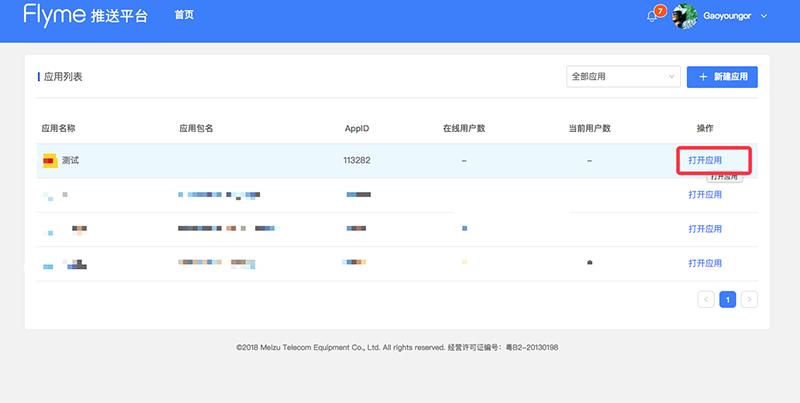Go to the 首页 nav tab
The height and width of the screenshot is (403, 800).
[184, 16]
